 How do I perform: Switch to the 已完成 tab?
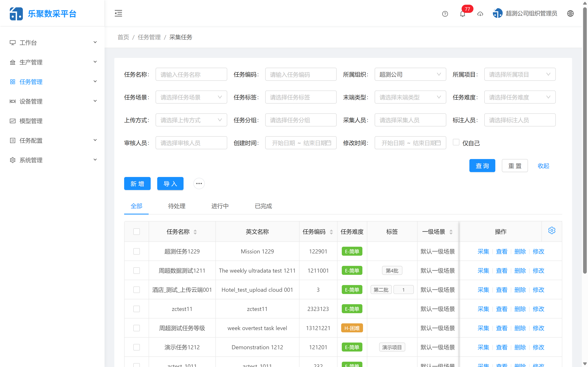click(263, 206)
